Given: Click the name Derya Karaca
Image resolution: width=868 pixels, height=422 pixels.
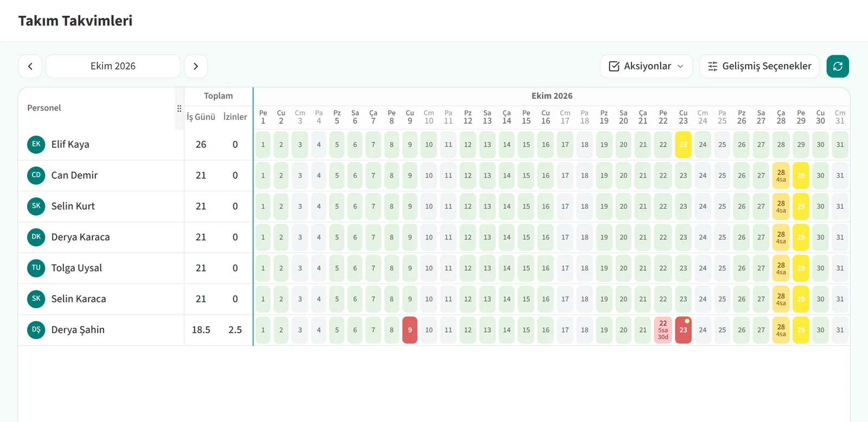Looking at the screenshot, I should [80, 237].
